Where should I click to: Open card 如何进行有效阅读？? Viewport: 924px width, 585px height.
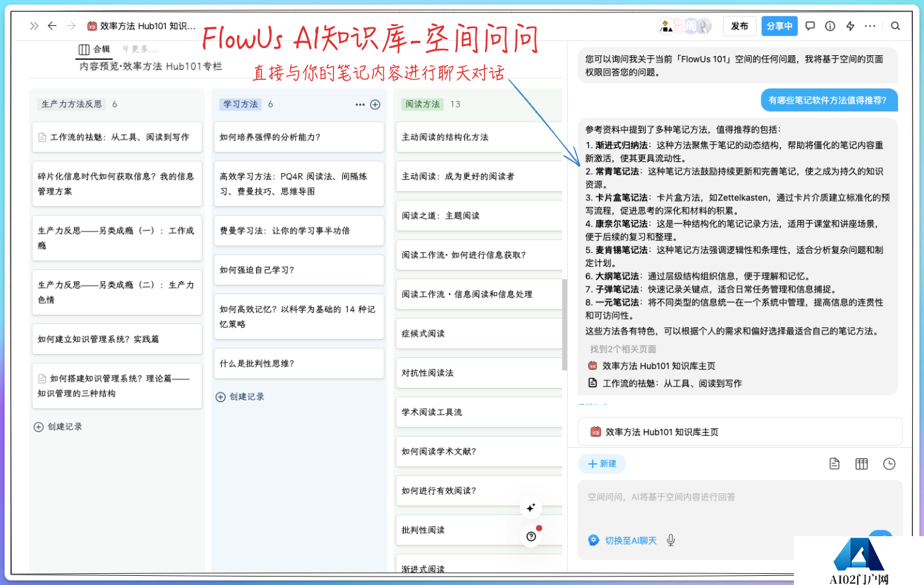click(479, 491)
